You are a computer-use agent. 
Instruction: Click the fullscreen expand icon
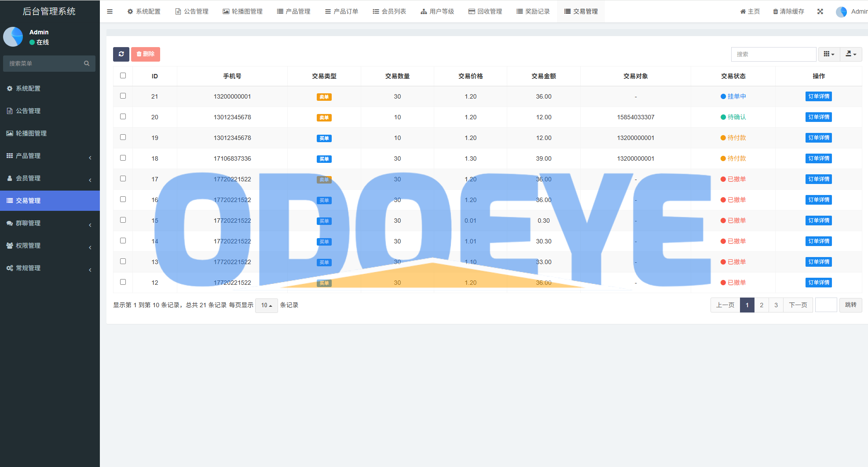click(820, 11)
